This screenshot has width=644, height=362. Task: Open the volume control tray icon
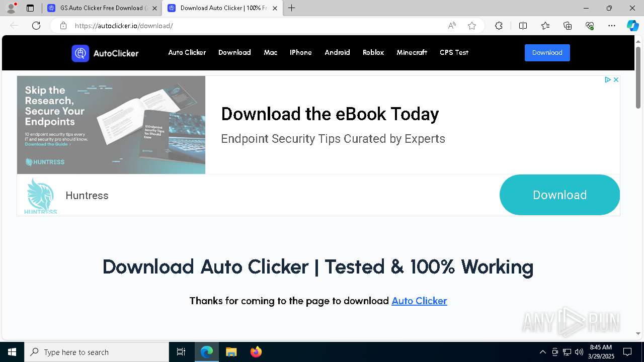(x=579, y=352)
